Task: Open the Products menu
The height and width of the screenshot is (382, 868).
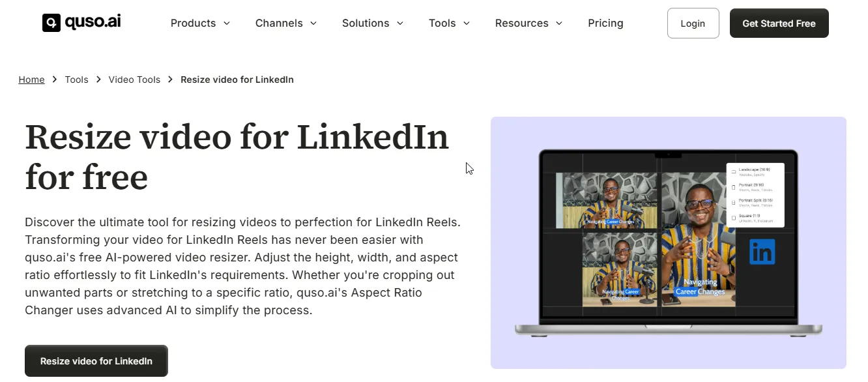Action: pyautogui.click(x=193, y=23)
